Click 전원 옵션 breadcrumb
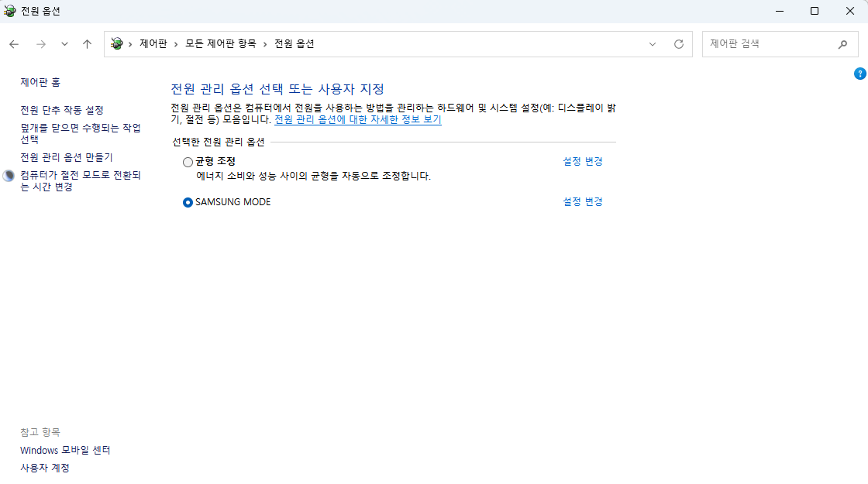 [294, 43]
